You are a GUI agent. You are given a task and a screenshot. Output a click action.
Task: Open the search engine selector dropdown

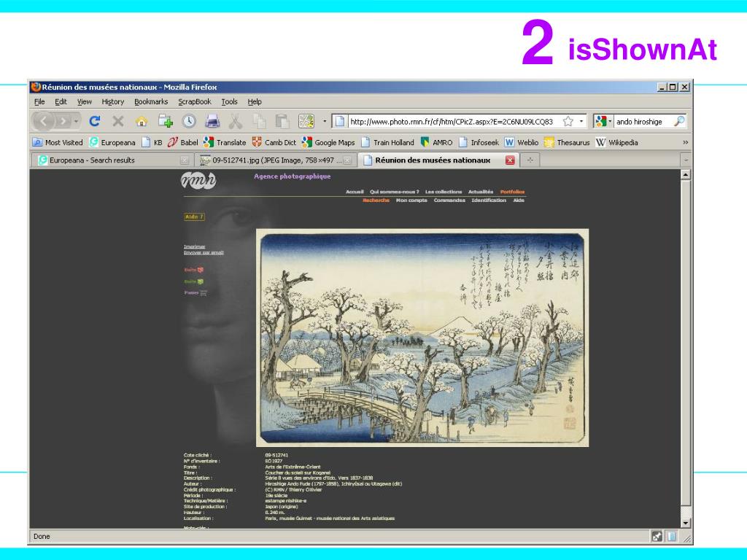coord(603,122)
